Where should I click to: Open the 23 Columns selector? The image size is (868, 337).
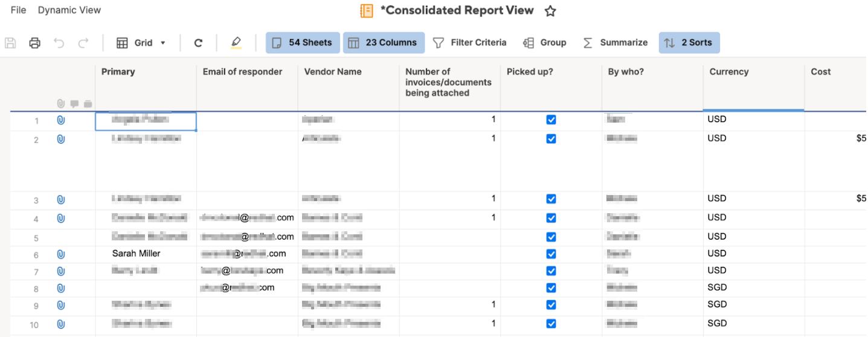pos(384,43)
